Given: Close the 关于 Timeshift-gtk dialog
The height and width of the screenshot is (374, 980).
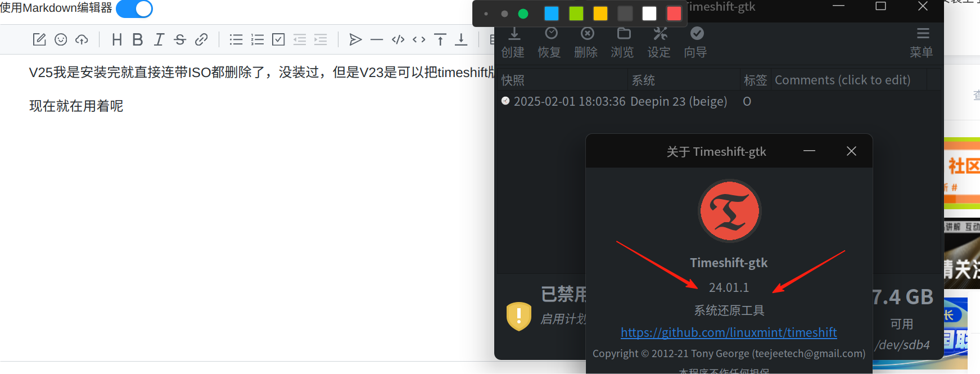Looking at the screenshot, I should (x=851, y=151).
